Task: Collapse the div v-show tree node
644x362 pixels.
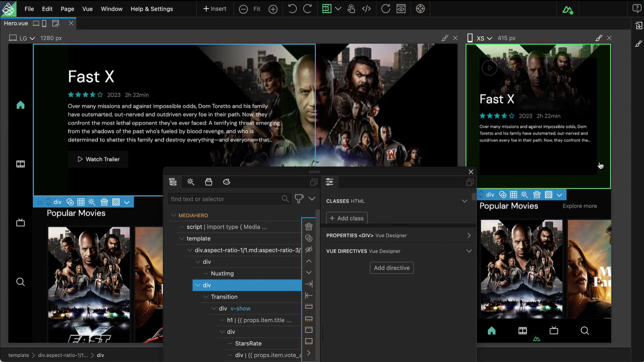Action: (214, 308)
